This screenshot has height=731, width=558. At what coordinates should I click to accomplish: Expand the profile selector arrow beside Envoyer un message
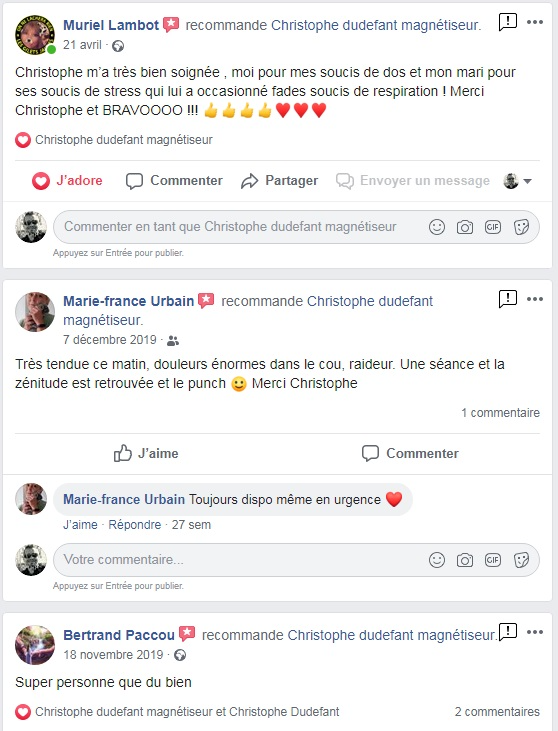point(527,181)
